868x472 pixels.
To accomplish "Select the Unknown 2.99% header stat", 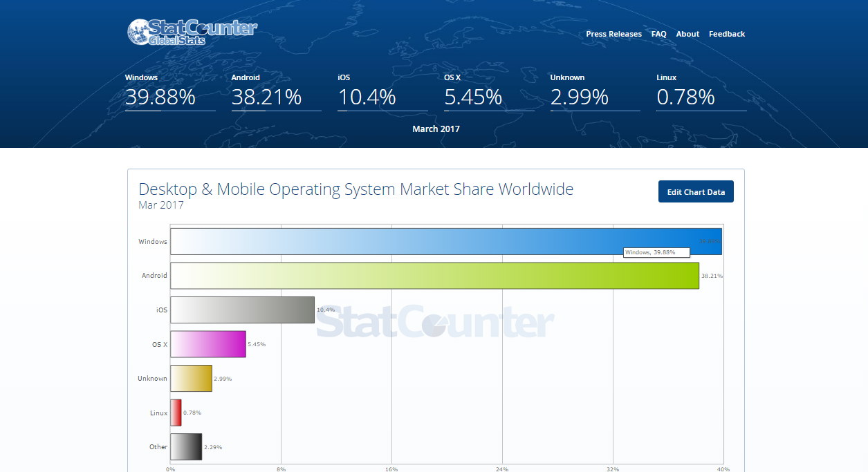I will click(595, 91).
